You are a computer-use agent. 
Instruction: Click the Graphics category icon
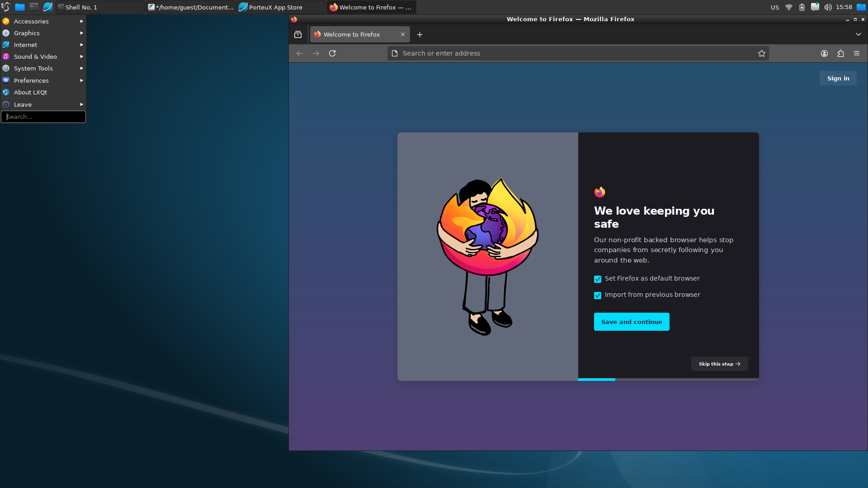pyautogui.click(x=6, y=33)
